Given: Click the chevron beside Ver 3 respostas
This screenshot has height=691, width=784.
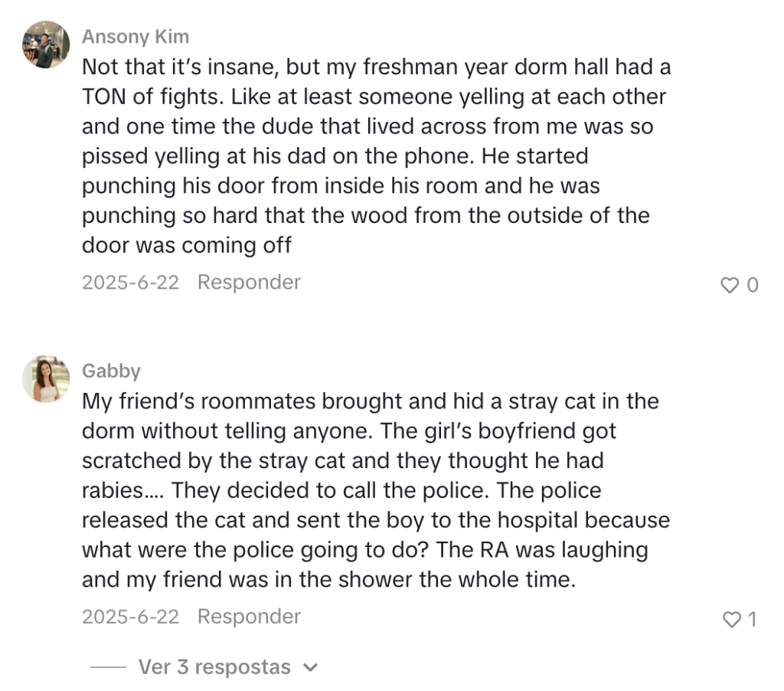Looking at the screenshot, I should click(x=310, y=667).
